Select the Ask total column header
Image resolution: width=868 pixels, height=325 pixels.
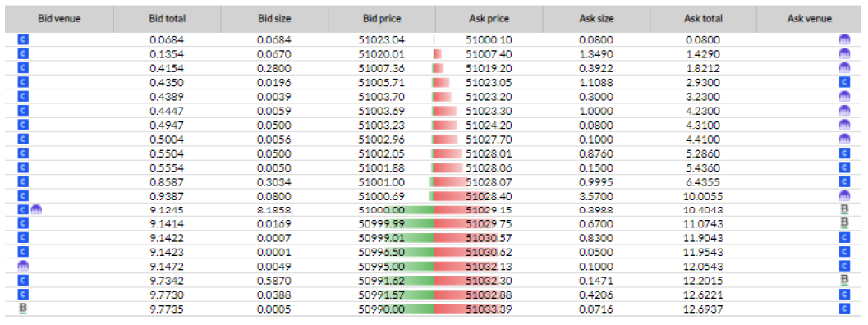[703, 18]
